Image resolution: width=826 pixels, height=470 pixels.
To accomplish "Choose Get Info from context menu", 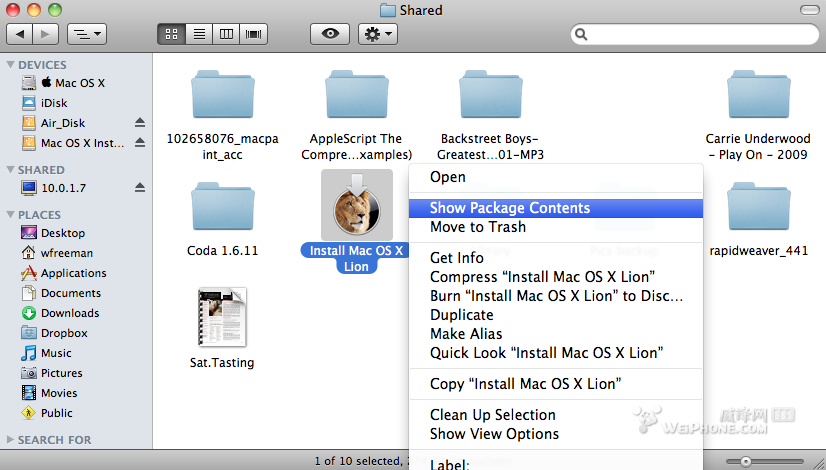I will click(x=556, y=258).
